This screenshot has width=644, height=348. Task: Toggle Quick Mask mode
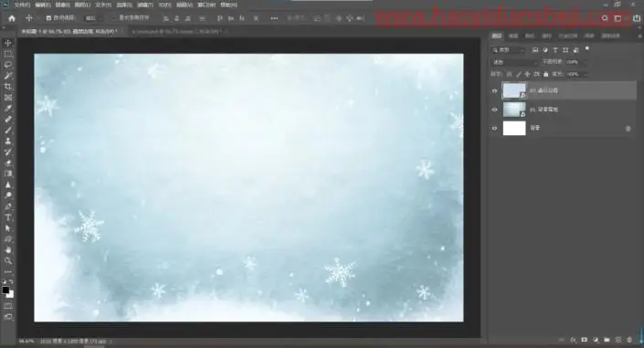click(x=8, y=306)
